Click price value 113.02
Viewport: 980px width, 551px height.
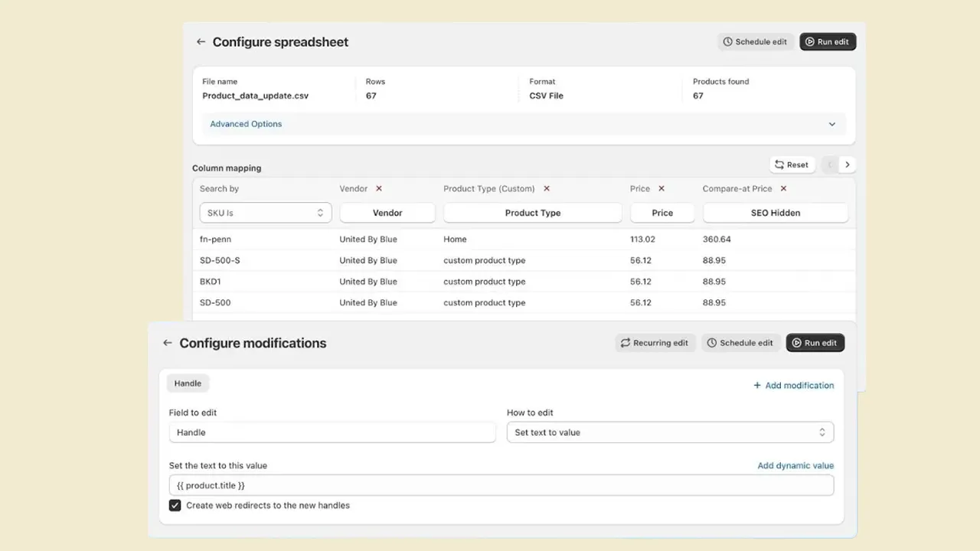642,240
